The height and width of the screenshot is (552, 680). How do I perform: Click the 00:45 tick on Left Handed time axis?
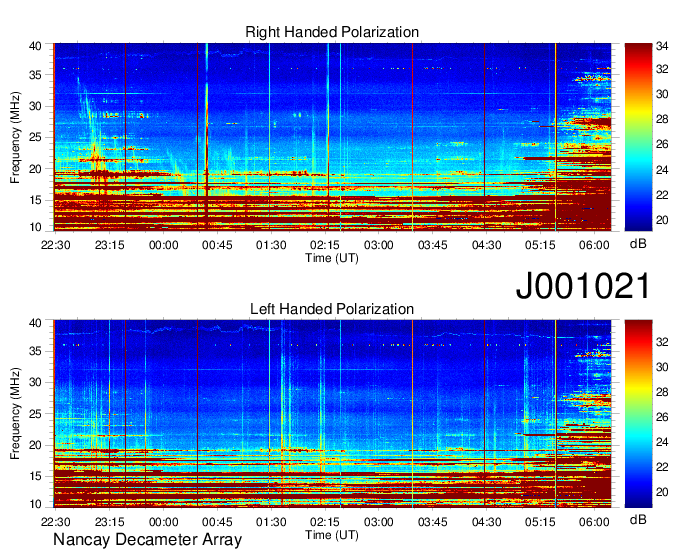pos(217,522)
